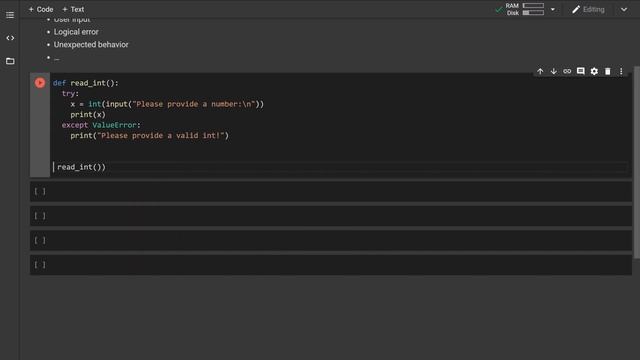Move the cell down with arrow icon
640x360 pixels.
click(553, 71)
